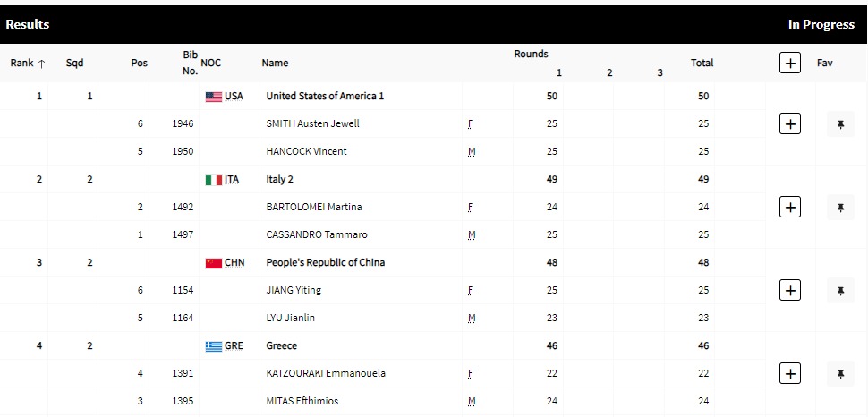Expand Greece team details
The width and height of the screenshot is (868, 417).
pos(789,373)
